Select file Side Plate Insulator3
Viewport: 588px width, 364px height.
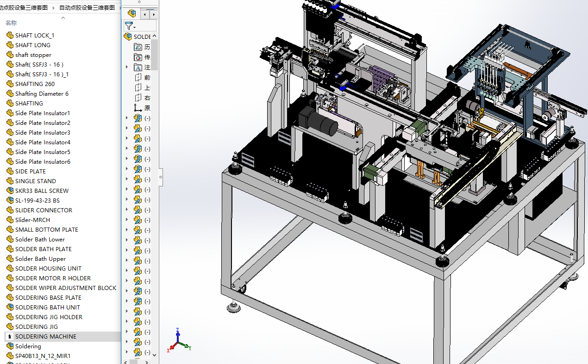[x=43, y=132]
